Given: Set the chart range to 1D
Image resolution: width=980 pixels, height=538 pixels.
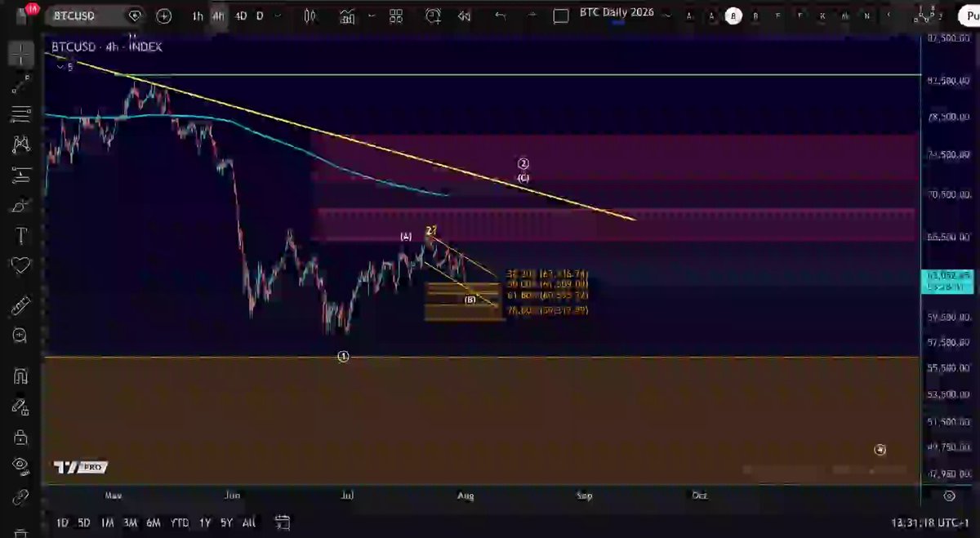Looking at the screenshot, I should [62, 522].
